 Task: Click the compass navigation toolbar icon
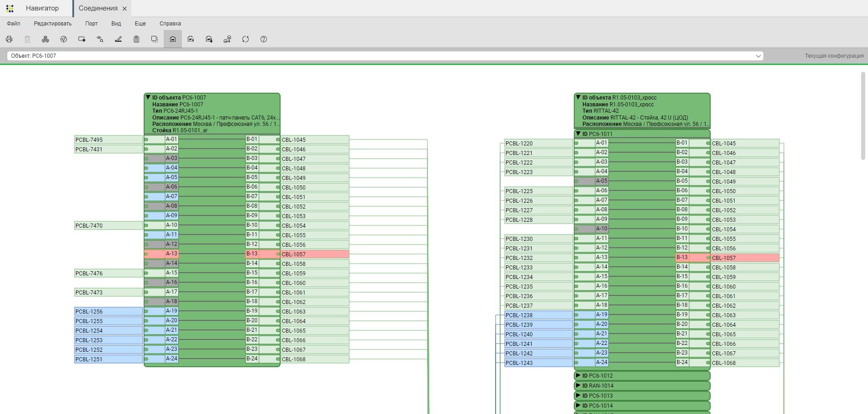tap(64, 40)
